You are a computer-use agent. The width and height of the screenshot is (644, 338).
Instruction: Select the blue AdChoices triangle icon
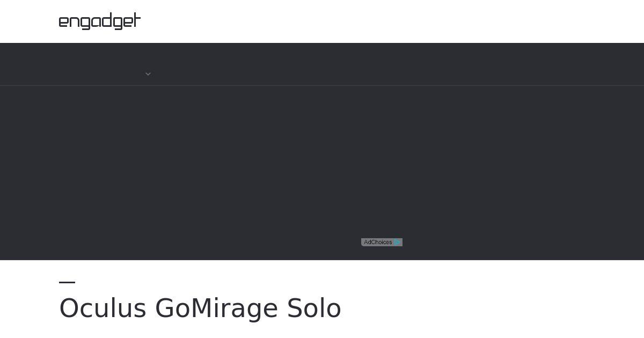(x=397, y=243)
